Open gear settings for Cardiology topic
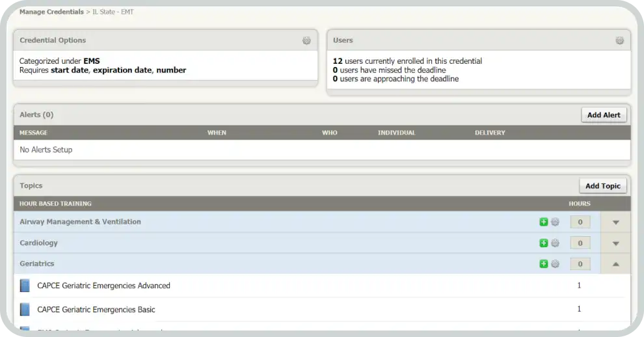Screen dimensions: 644x337 555,243
